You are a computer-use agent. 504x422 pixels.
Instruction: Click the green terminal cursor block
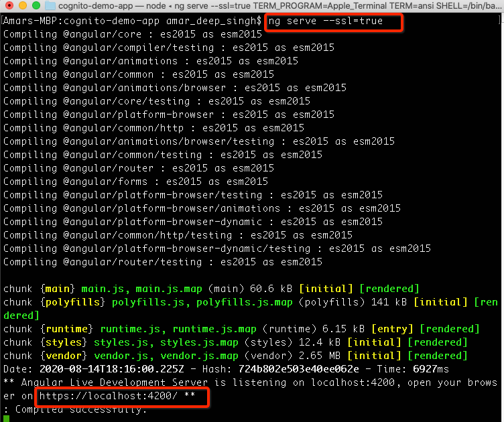tap(6, 419)
